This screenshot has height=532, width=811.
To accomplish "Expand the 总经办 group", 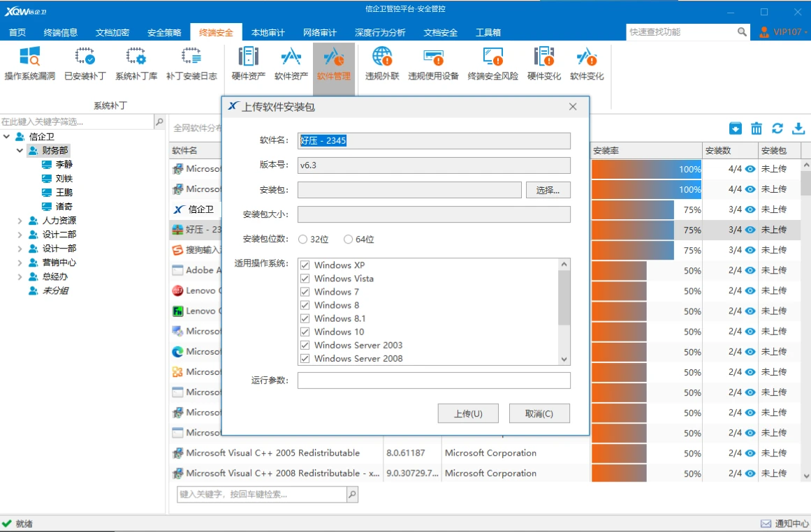I will pyautogui.click(x=20, y=276).
